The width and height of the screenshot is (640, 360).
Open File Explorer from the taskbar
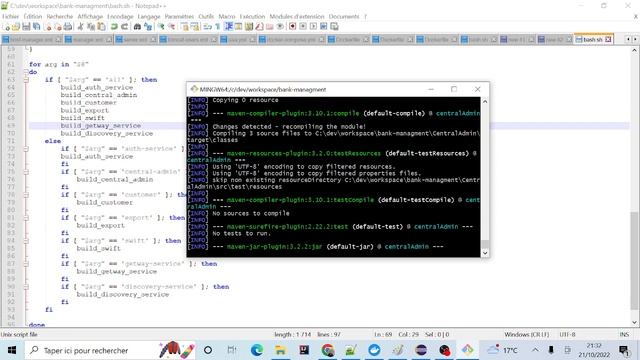click(x=280, y=350)
